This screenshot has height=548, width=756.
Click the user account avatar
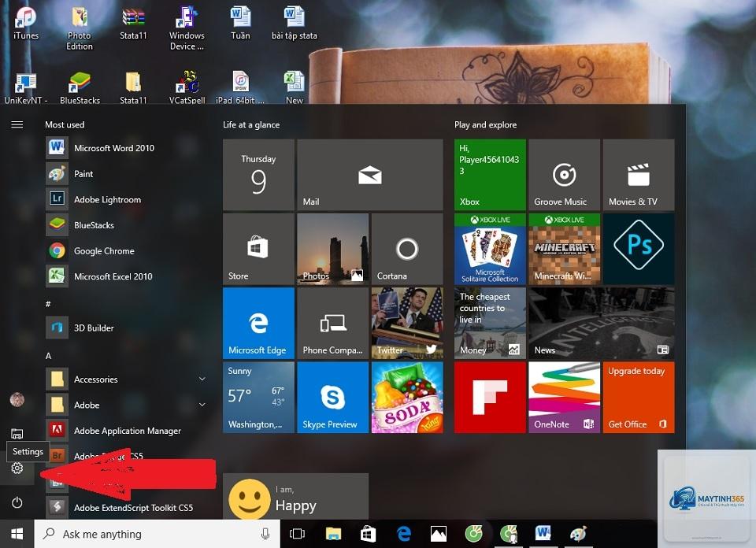tap(17, 399)
